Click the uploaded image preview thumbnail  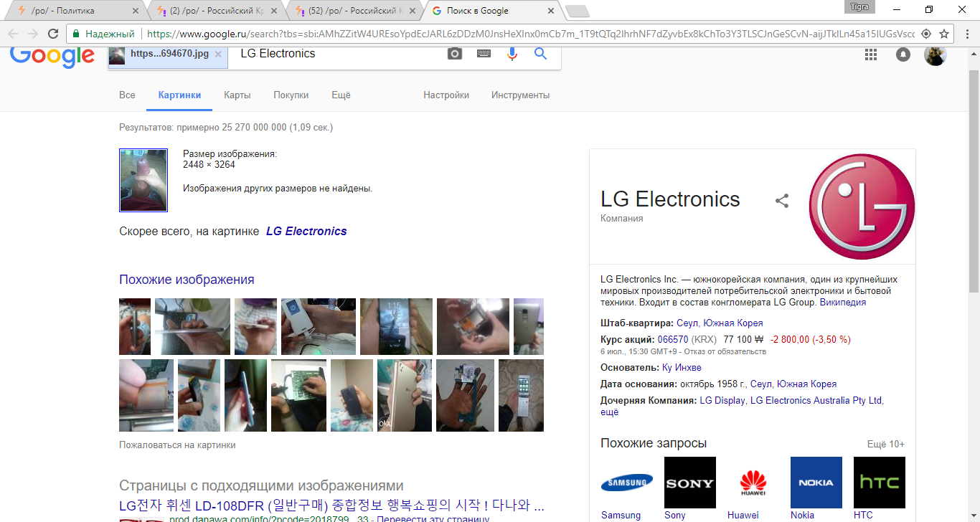point(143,180)
